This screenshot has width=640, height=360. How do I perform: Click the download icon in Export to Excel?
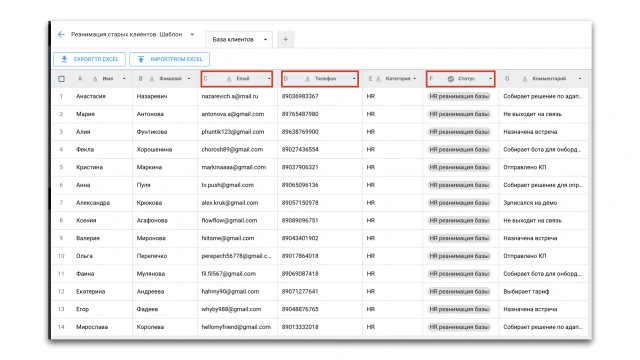(x=64, y=59)
